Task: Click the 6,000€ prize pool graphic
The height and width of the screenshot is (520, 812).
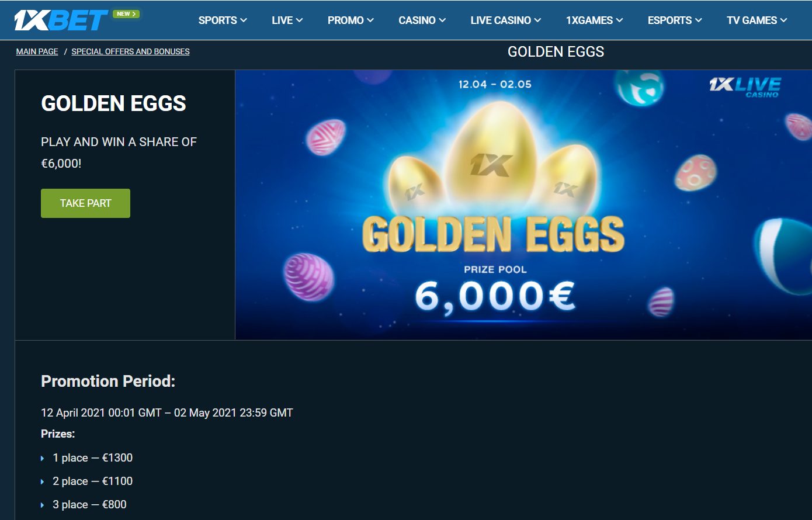Action: click(495, 296)
